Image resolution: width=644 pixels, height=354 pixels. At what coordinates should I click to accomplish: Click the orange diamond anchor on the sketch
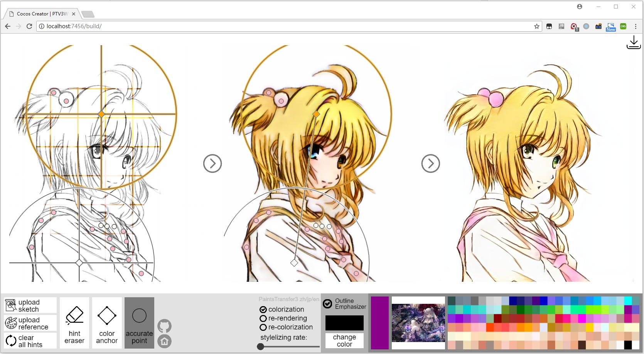pos(101,114)
